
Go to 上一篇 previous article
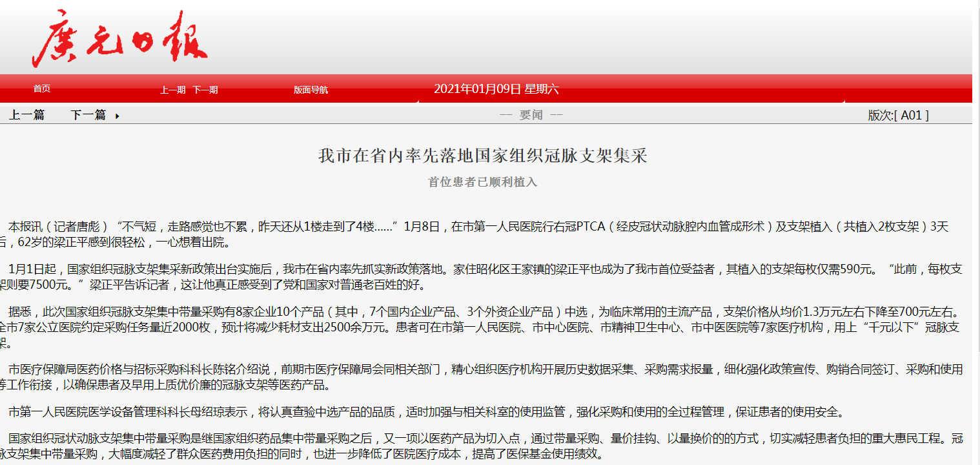[x=26, y=115]
